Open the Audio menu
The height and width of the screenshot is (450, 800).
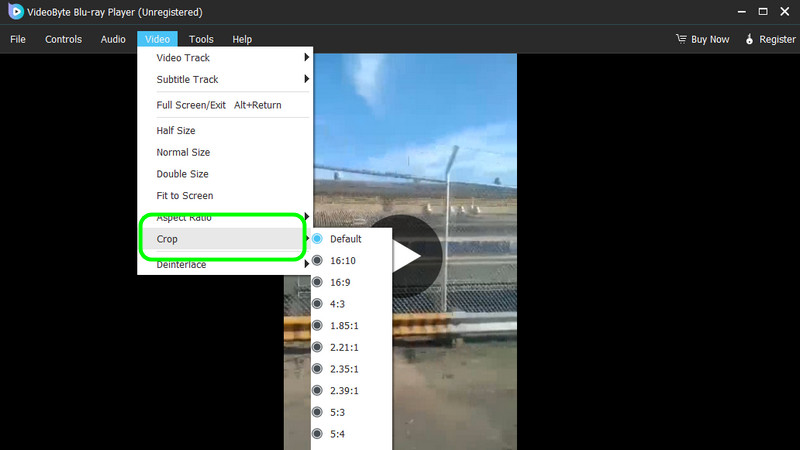(x=113, y=39)
